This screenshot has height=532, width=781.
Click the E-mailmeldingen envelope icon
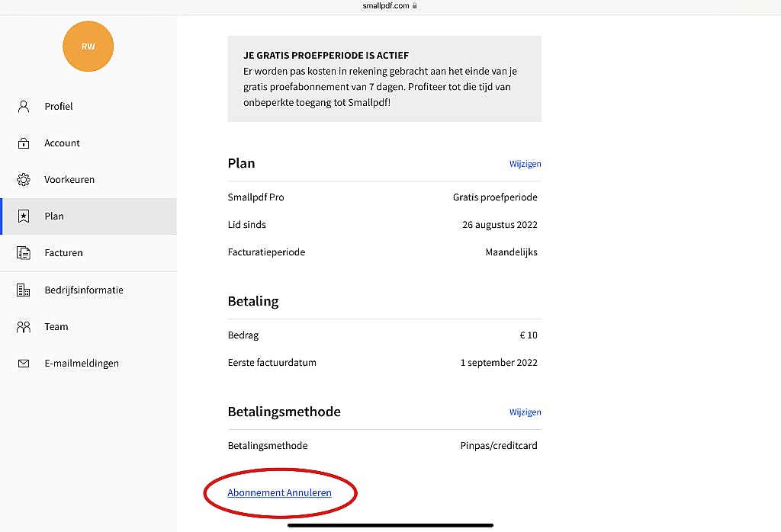24,364
